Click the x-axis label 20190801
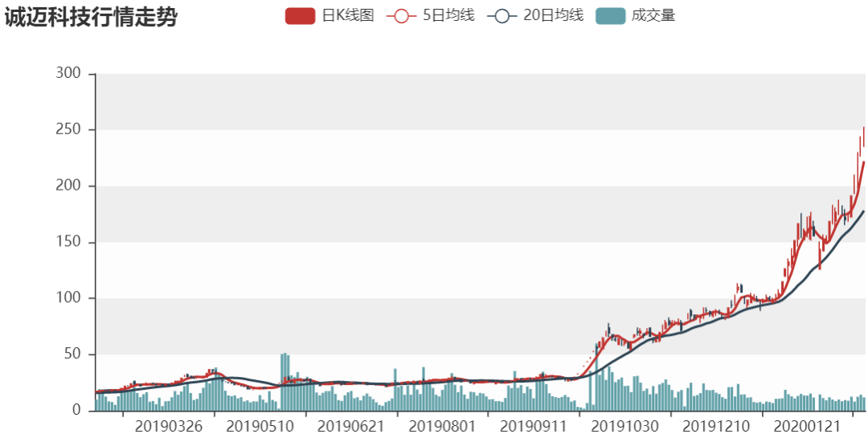 pos(442,427)
